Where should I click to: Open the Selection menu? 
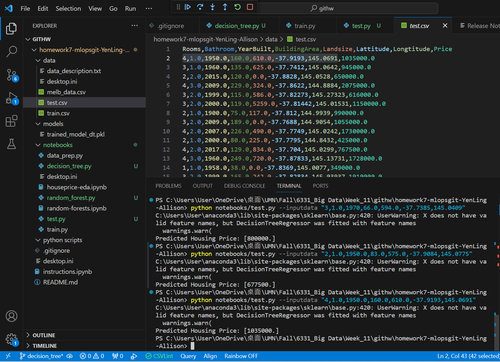coord(68,9)
